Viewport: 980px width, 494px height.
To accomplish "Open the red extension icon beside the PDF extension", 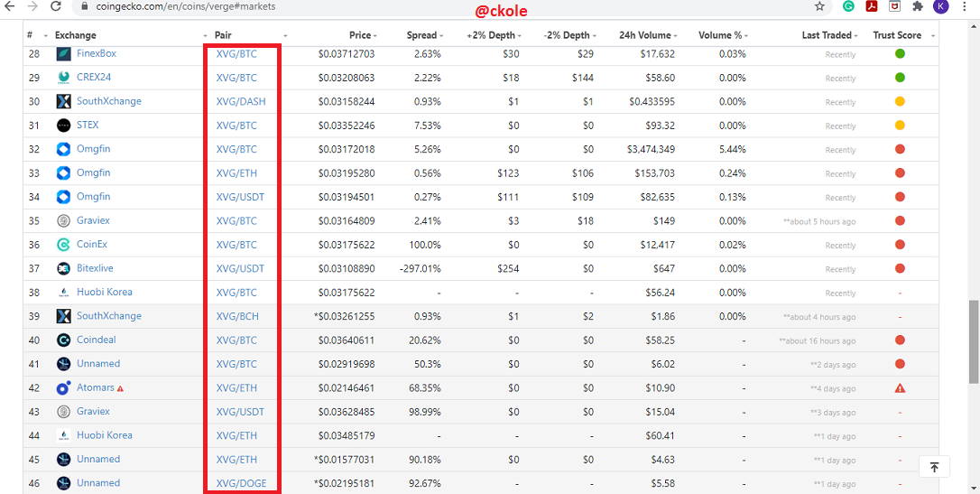I will coord(895,6).
